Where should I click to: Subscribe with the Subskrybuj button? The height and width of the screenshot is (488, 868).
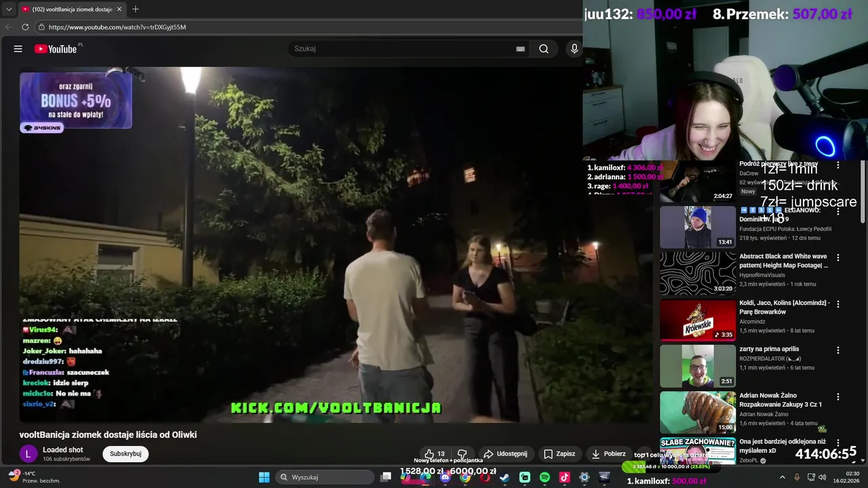125,454
